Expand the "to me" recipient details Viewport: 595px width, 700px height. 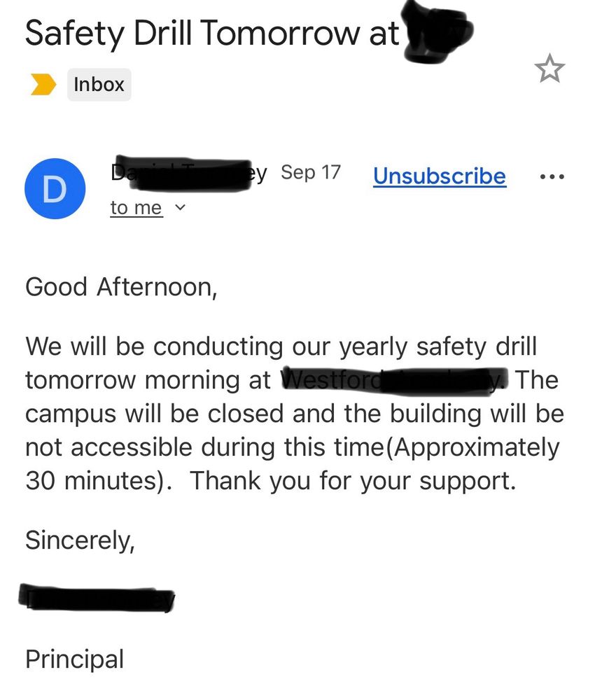136,208
